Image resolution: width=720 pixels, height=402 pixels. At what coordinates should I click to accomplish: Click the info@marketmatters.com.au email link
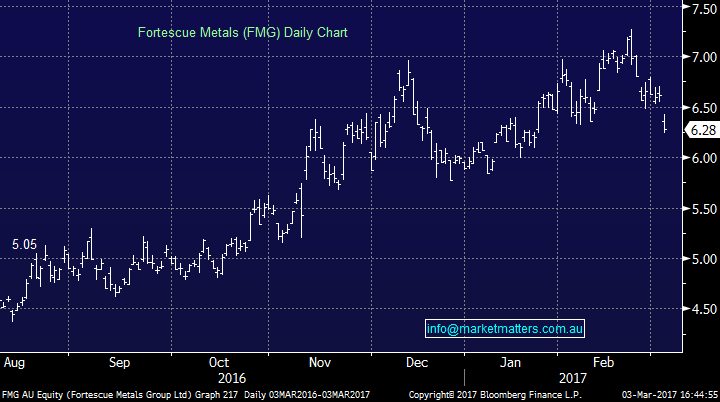(x=505, y=328)
